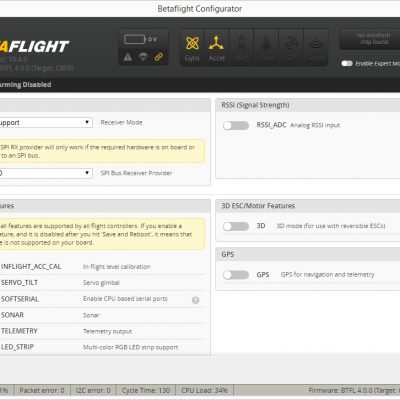Click the 'Servo gimbal' description

(x=101, y=283)
